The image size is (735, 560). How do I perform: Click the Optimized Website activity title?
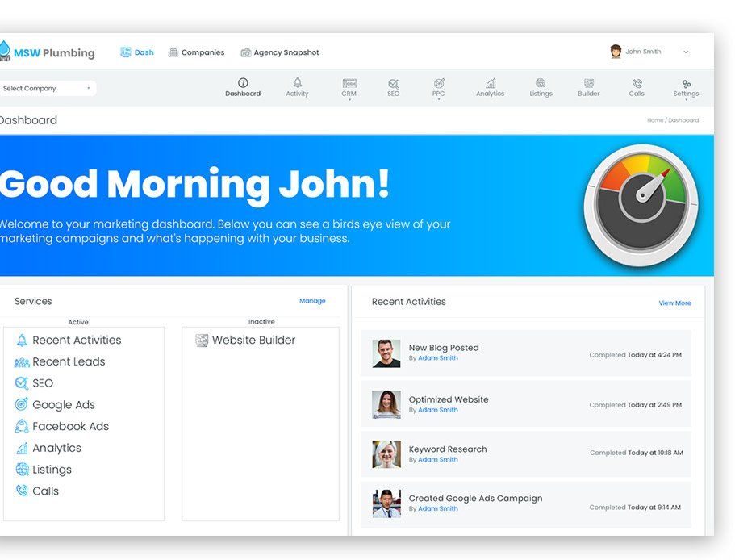point(449,399)
